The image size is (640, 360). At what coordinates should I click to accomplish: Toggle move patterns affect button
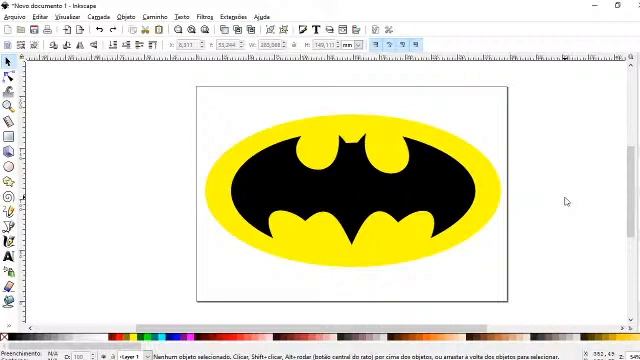coord(416,44)
